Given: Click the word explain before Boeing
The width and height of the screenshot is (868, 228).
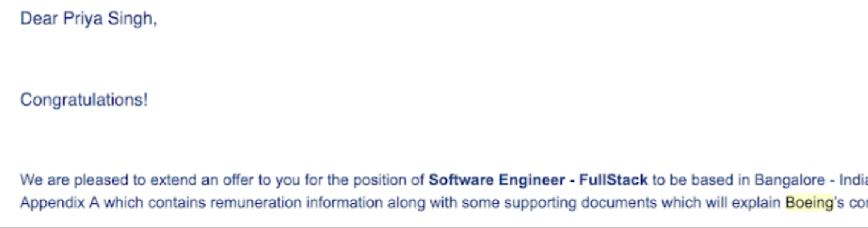Looking at the screenshot, I should 757,204.
